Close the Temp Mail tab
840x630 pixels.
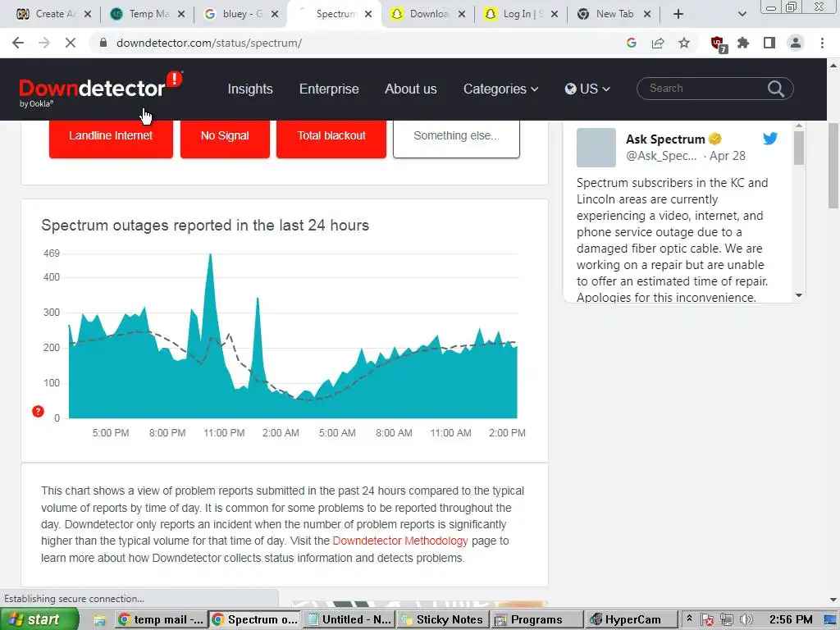pos(181,14)
